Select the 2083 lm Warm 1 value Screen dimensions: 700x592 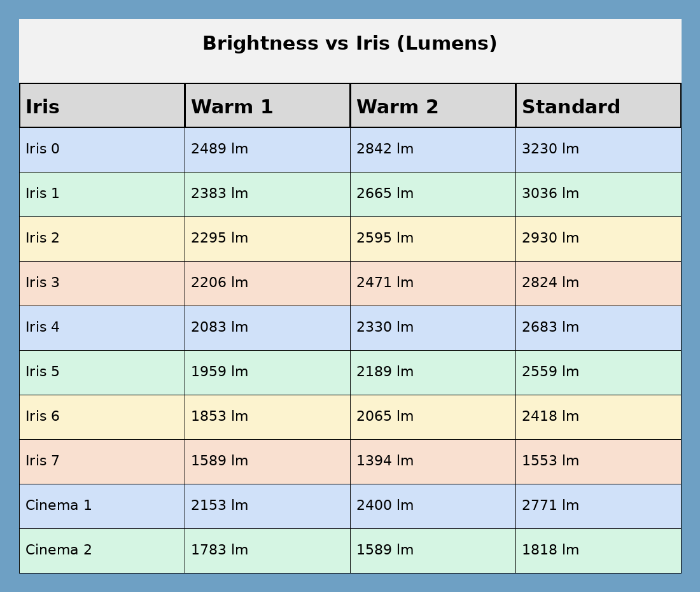[x=220, y=327]
